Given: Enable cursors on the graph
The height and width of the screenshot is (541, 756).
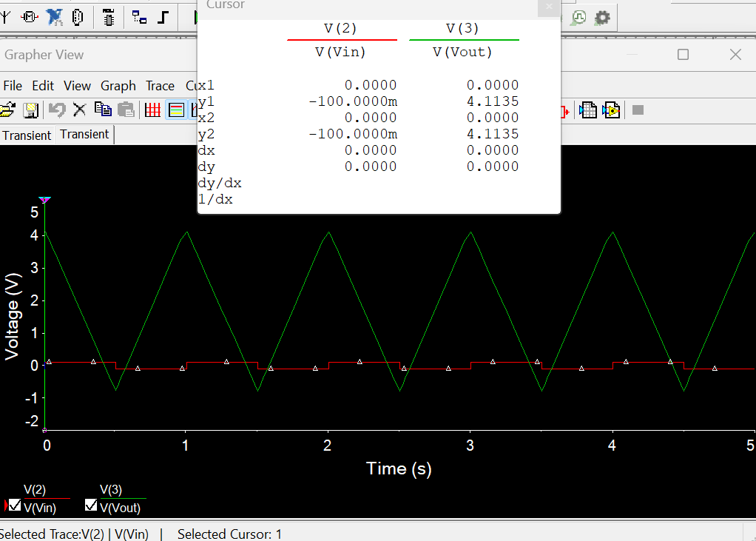Looking at the screenshot, I should [x=194, y=110].
